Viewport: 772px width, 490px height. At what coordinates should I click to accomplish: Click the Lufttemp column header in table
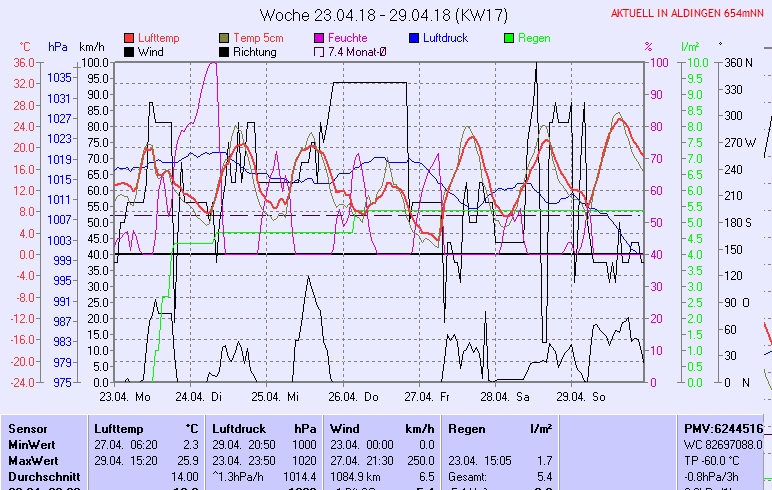point(116,428)
